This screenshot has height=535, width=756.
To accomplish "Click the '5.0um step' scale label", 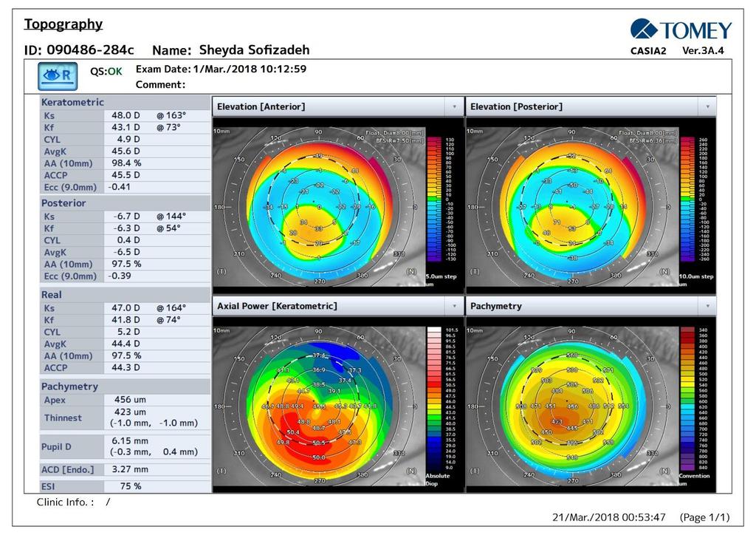I will [441, 276].
